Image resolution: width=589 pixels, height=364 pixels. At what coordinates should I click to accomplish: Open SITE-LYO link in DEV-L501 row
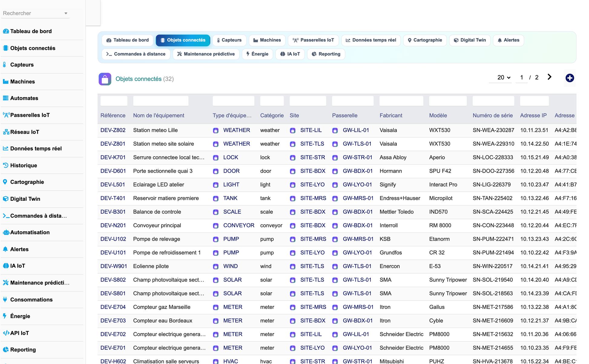point(312,185)
